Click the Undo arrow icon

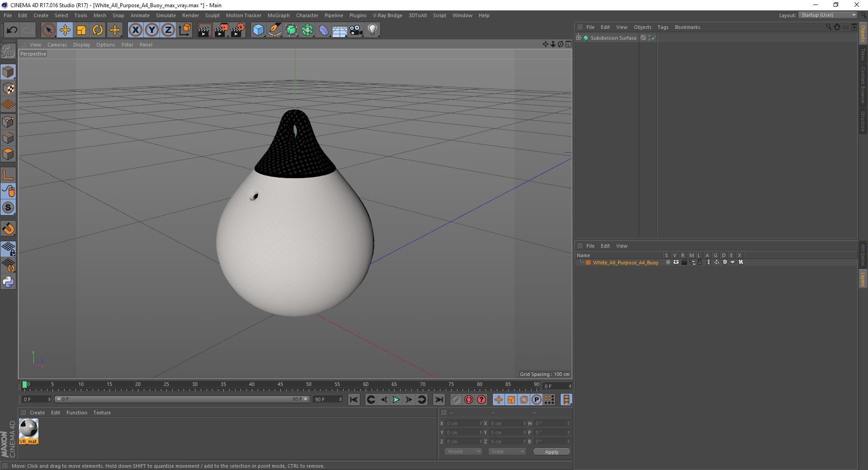coord(12,30)
